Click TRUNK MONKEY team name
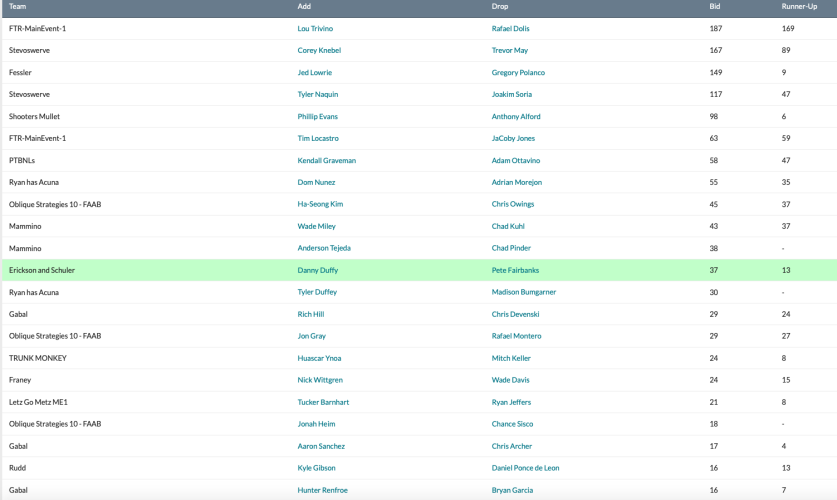Viewport: 837px width, 500px height. [37, 358]
